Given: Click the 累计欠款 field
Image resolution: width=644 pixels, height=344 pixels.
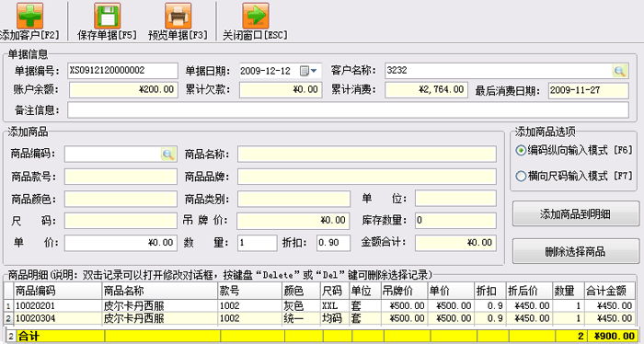Looking at the screenshot, I should point(281,90).
